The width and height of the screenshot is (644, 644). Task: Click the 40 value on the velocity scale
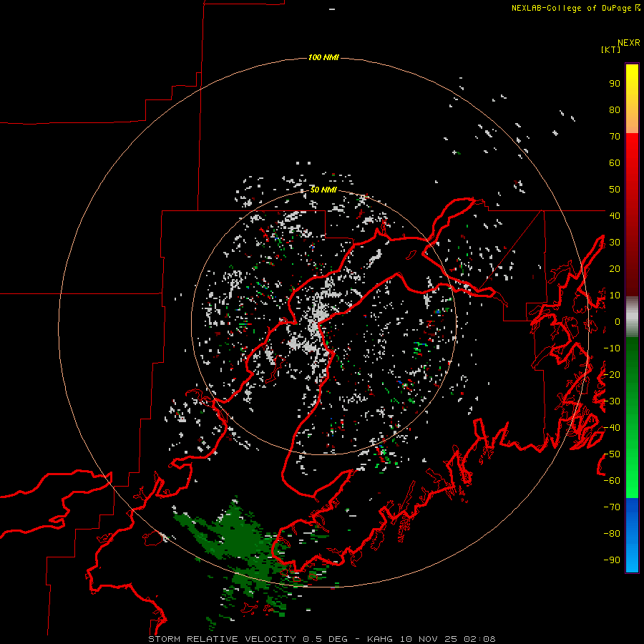615,215
